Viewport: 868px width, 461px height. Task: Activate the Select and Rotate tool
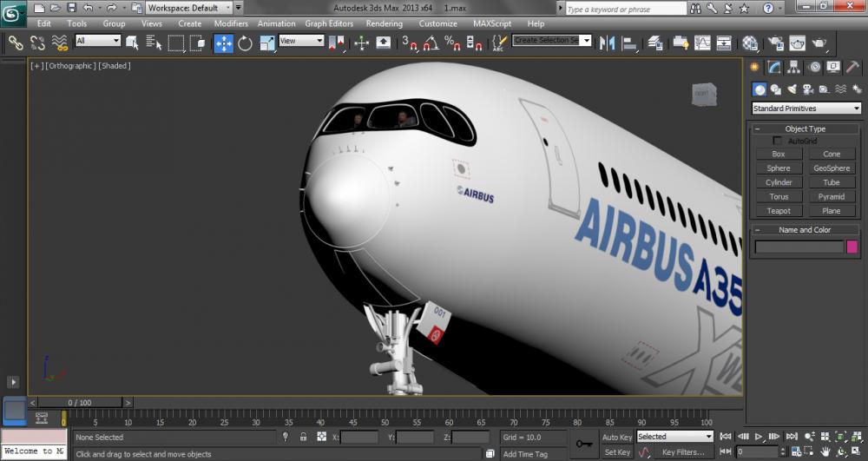245,43
